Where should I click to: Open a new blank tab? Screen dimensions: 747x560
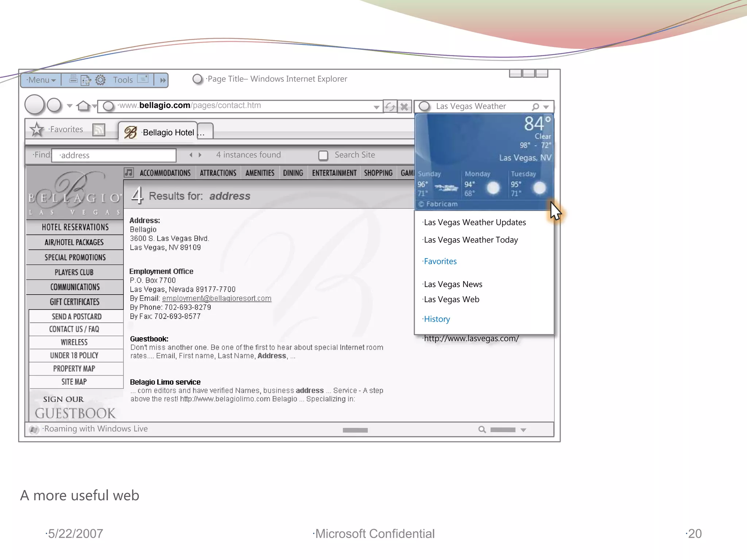tap(205, 131)
